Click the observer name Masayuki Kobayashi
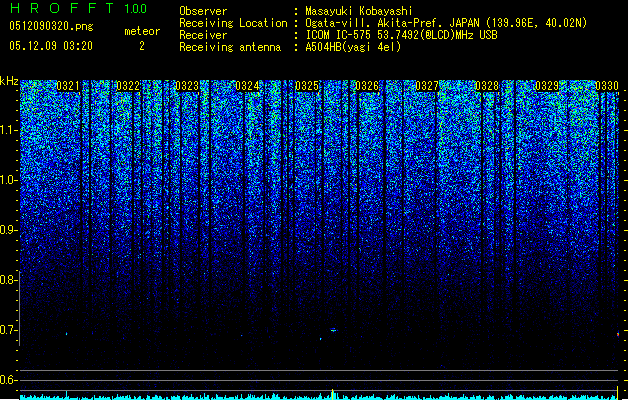The image size is (629, 400). pyautogui.click(x=359, y=11)
